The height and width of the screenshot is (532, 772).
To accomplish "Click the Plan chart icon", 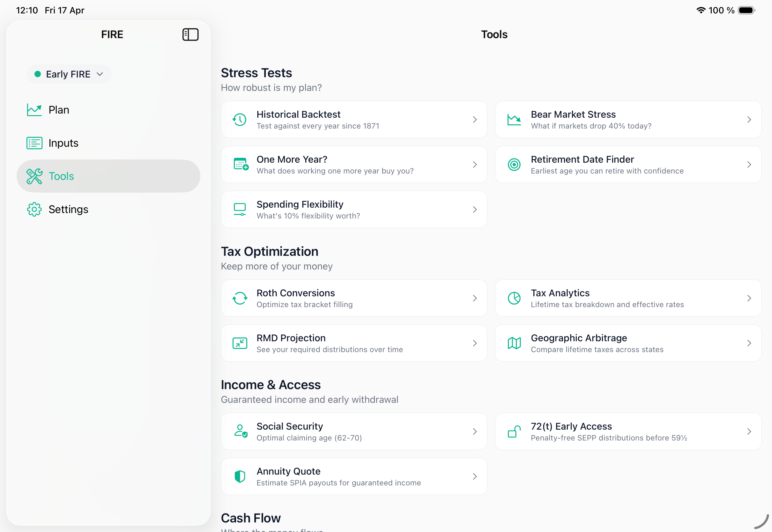I will pyautogui.click(x=34, y=110).
